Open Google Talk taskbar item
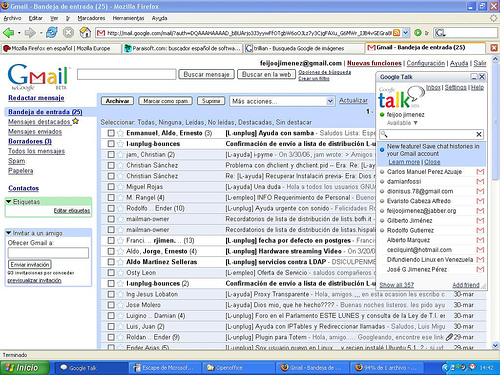 (x=90, y=368)
